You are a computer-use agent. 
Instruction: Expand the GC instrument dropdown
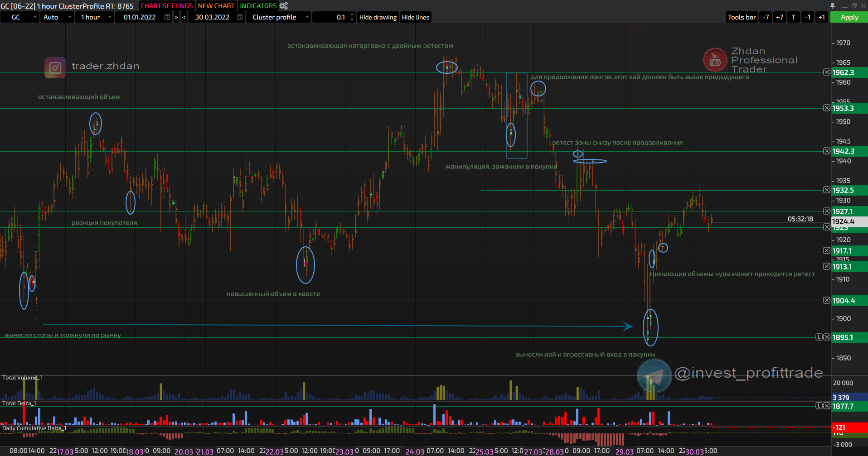click(x=35, y=17)
